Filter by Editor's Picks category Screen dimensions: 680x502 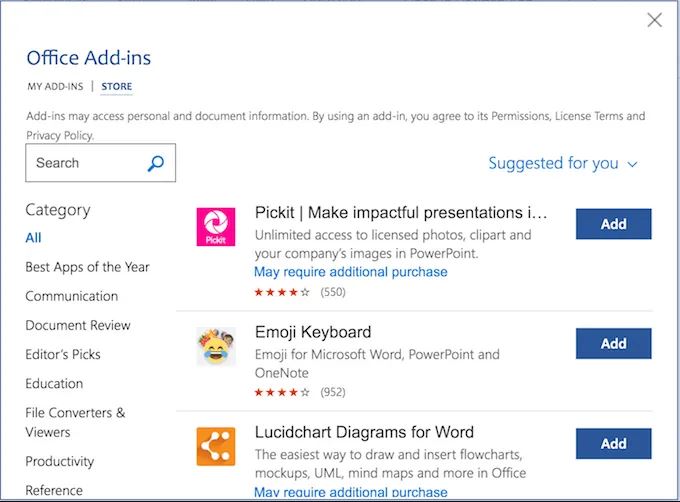63,354
